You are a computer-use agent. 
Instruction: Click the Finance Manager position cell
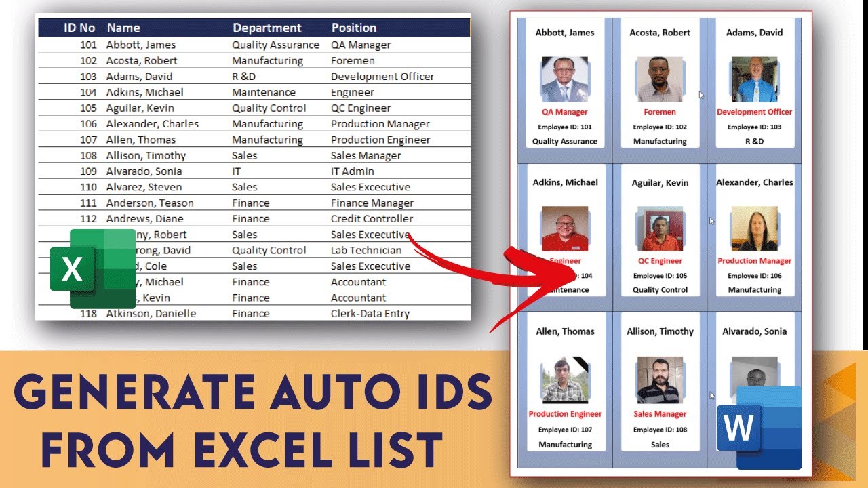point(372,203)
